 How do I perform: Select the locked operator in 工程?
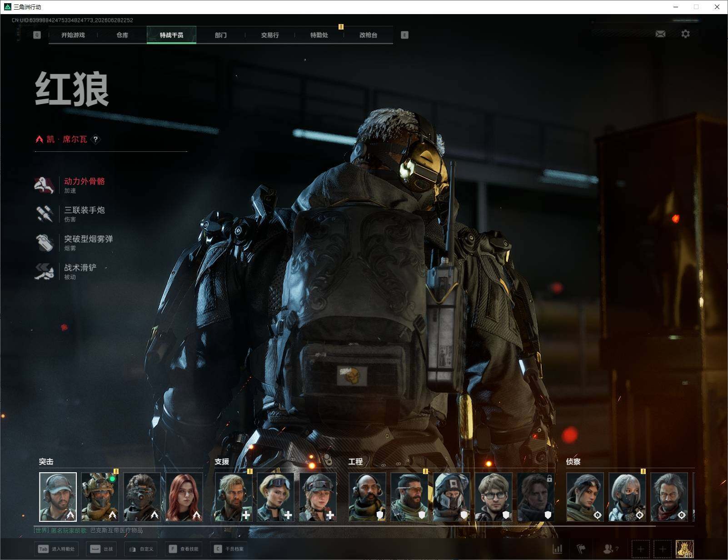coord(536,497)
